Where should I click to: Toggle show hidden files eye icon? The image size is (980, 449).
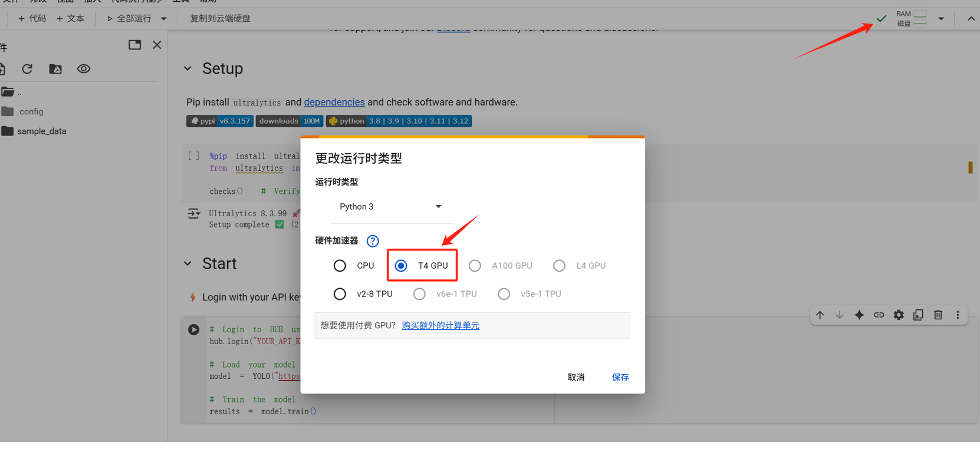[84, 69]
